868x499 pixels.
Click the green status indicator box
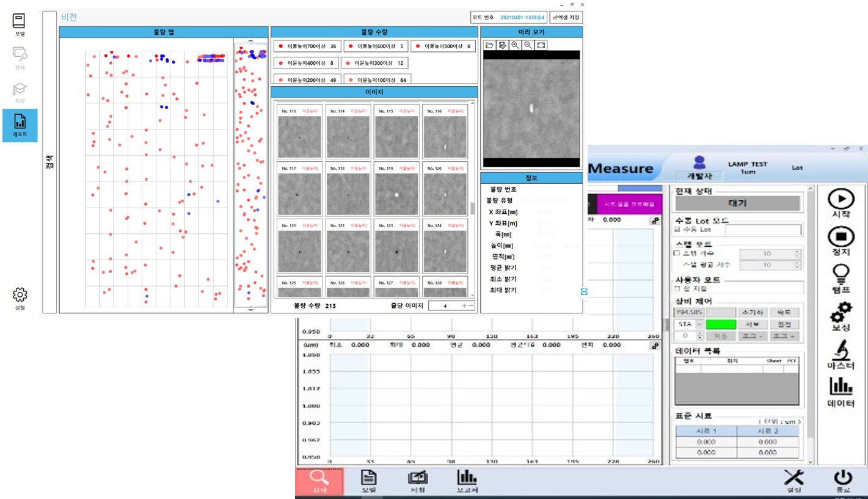721,324
